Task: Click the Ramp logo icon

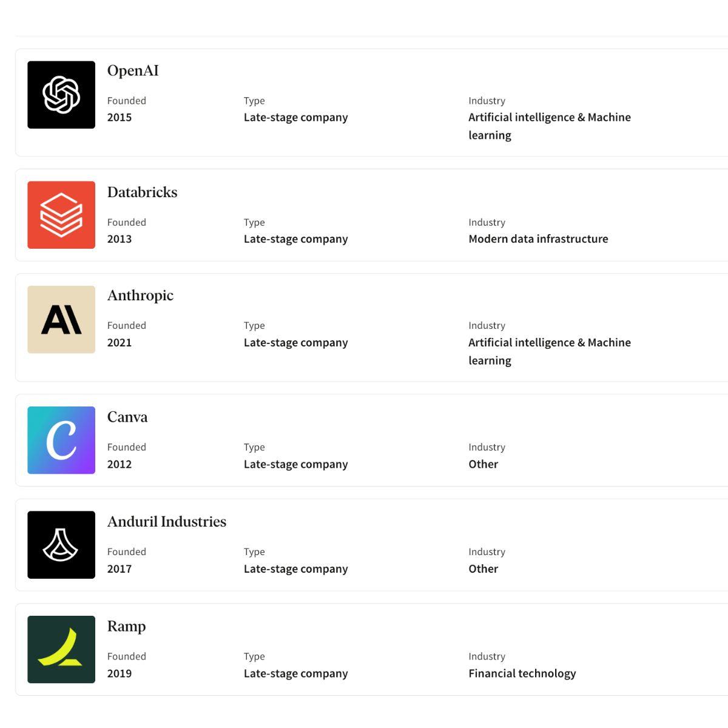Action: (61, 649)
